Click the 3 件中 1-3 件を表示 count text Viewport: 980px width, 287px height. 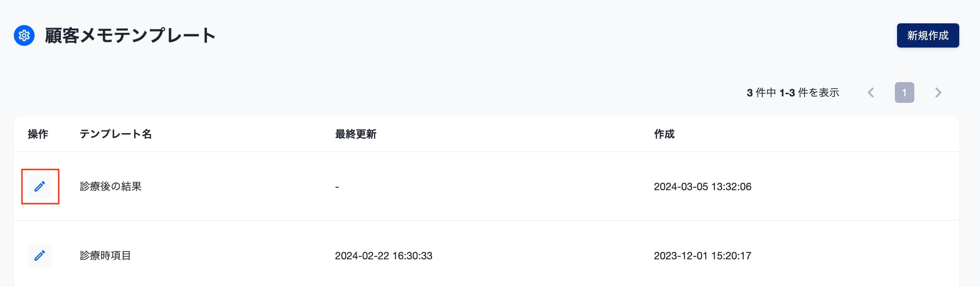[793, 92]
